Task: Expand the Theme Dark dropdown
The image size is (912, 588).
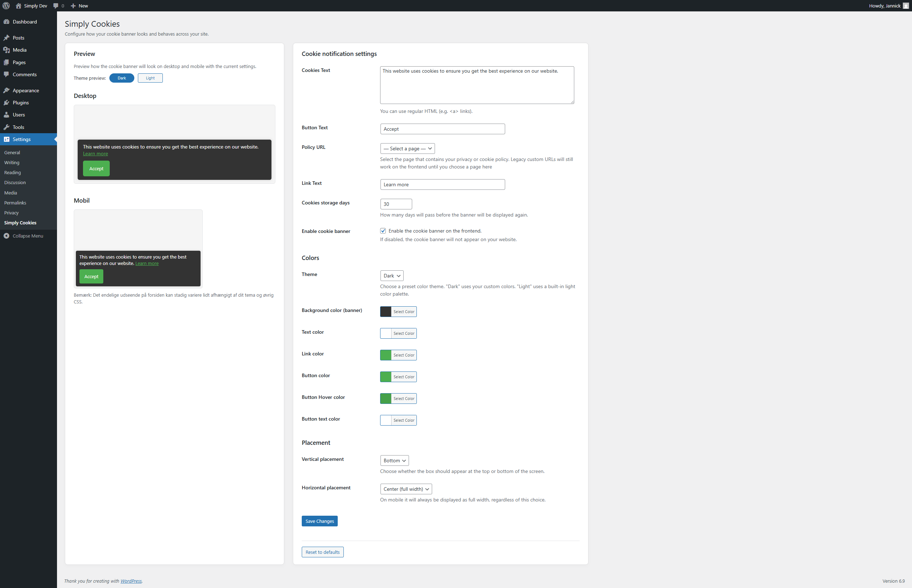Action: tap(392, 276)
